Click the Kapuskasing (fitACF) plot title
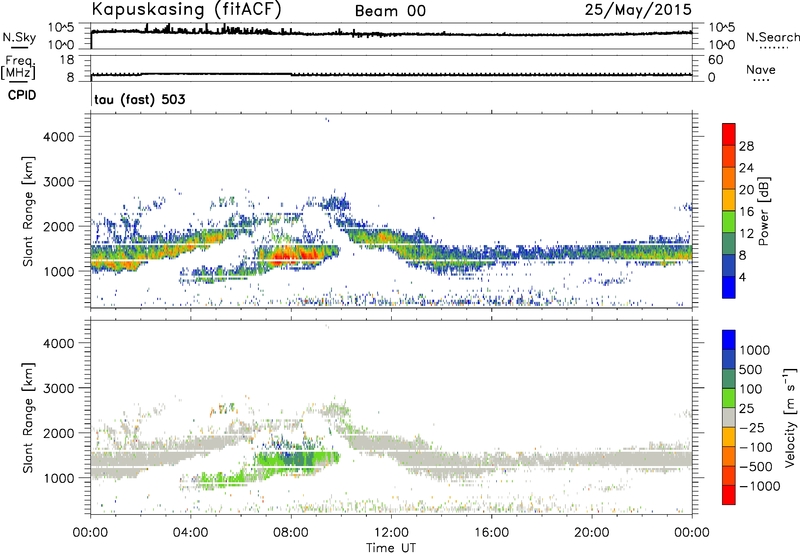The height and width of the screenshot is (554, 800). [x=186, y=10]
